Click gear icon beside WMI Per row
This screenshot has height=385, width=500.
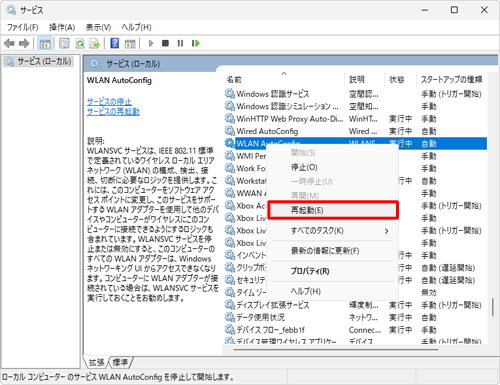pyautogui.click(x=230, y=156)
